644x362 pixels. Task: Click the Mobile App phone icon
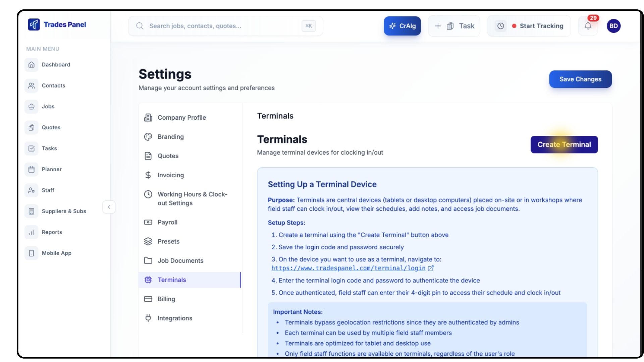(32, 253)
